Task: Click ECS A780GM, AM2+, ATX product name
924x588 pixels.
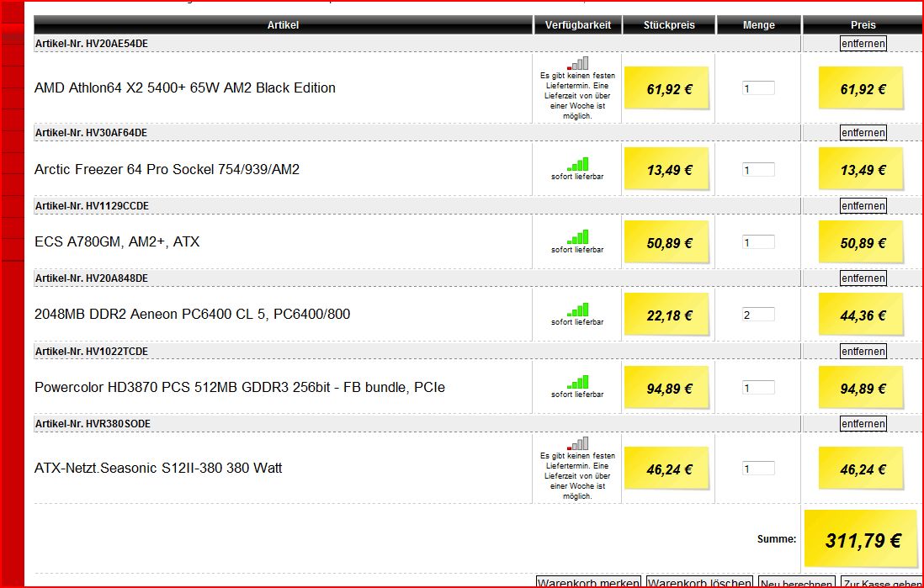Action: click(117, 242)
